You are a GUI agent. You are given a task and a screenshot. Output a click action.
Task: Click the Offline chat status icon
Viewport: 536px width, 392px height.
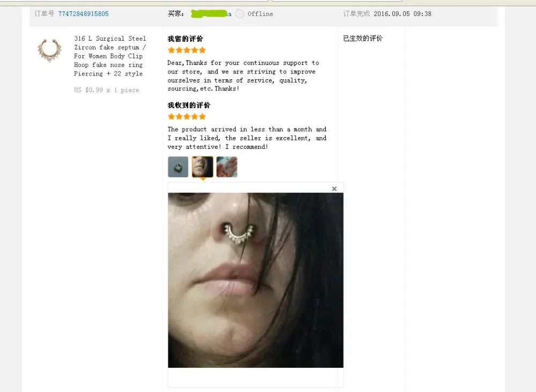point(240,14)
